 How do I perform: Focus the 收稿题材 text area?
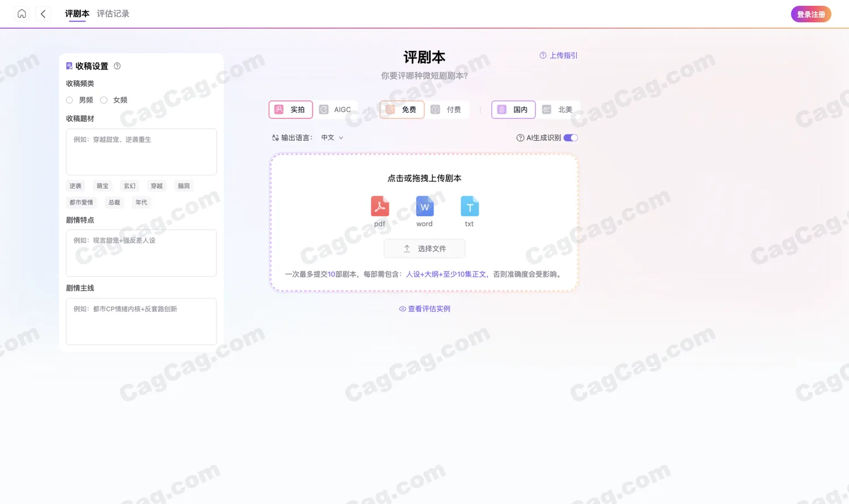(x=141, y=152)
